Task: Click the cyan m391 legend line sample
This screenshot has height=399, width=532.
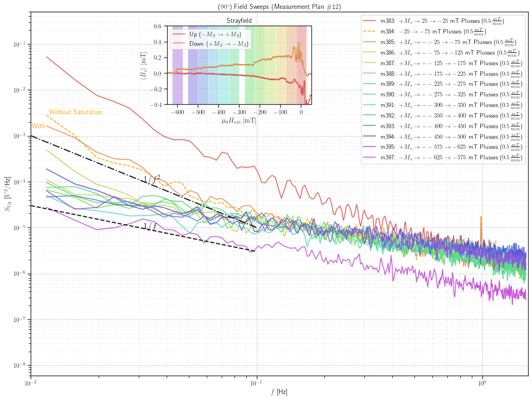Action: [370, 105]
